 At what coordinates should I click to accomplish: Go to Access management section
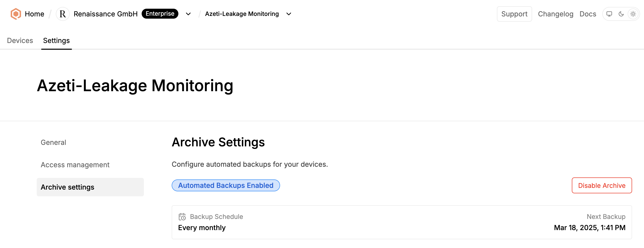coord(75,165)
